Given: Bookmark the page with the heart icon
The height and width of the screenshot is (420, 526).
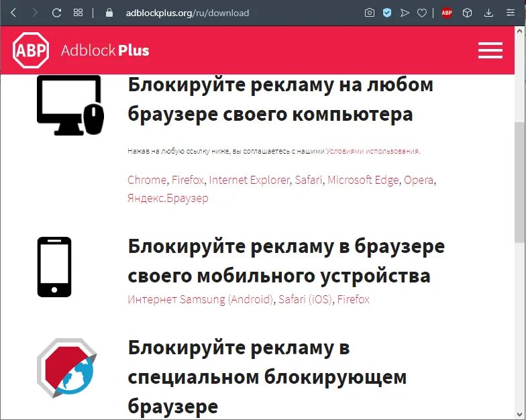Looking at the screenshot, I should click(421, 13).
